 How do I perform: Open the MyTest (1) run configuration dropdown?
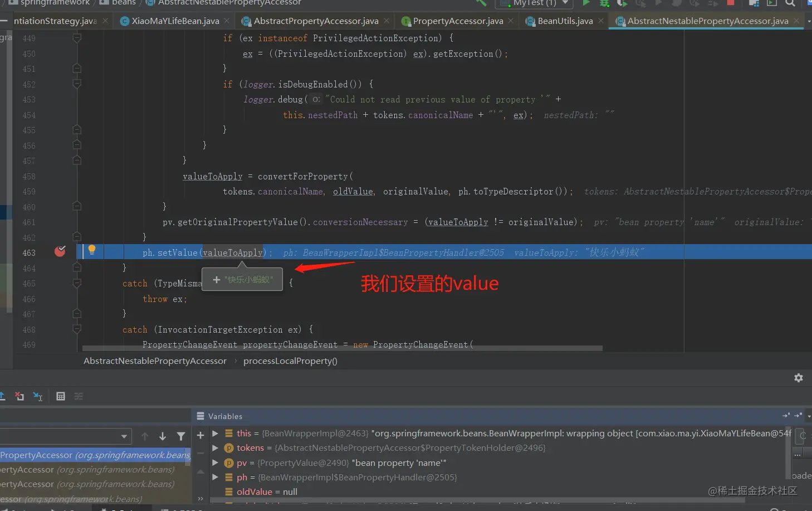(535, 3)
